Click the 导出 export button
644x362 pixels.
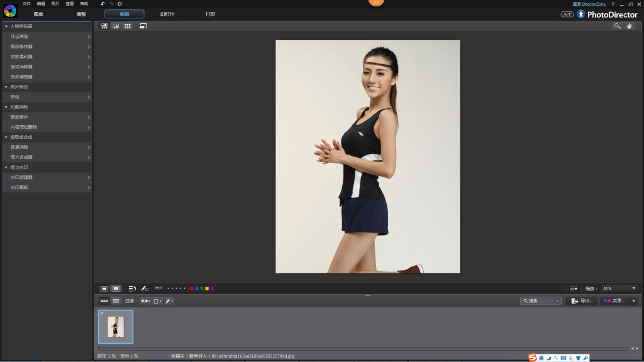pos(581,301)
